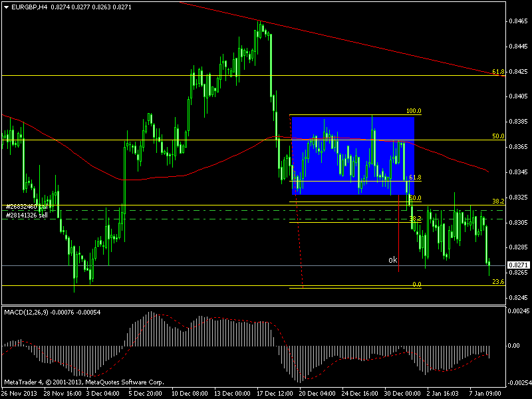Click the 0.0 Fibonacci level label

[416, 285]
